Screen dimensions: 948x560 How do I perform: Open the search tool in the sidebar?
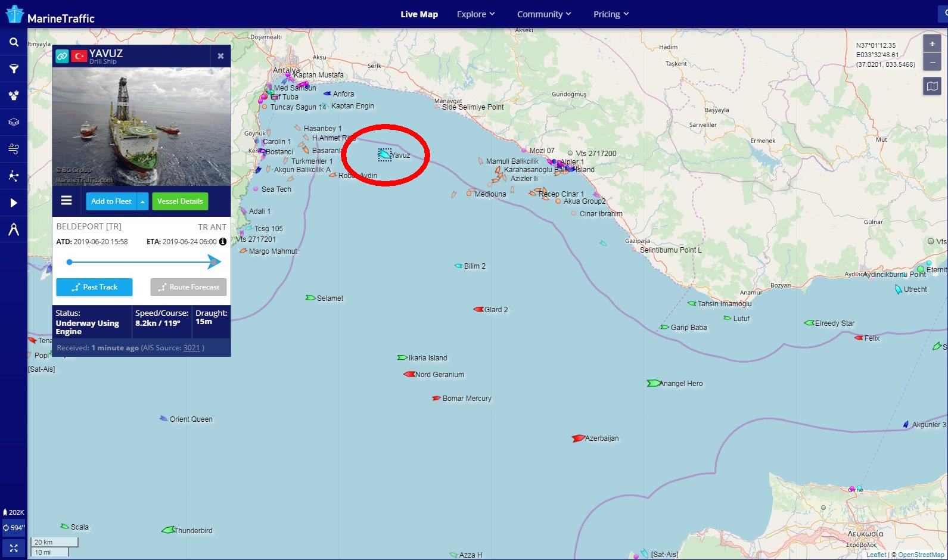[x=14, y=42]
